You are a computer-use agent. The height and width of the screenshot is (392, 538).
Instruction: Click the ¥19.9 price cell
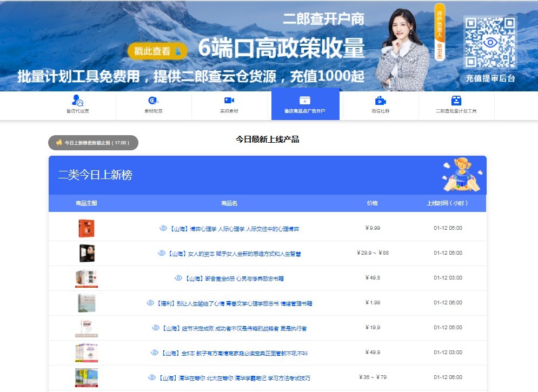[373, 327]
